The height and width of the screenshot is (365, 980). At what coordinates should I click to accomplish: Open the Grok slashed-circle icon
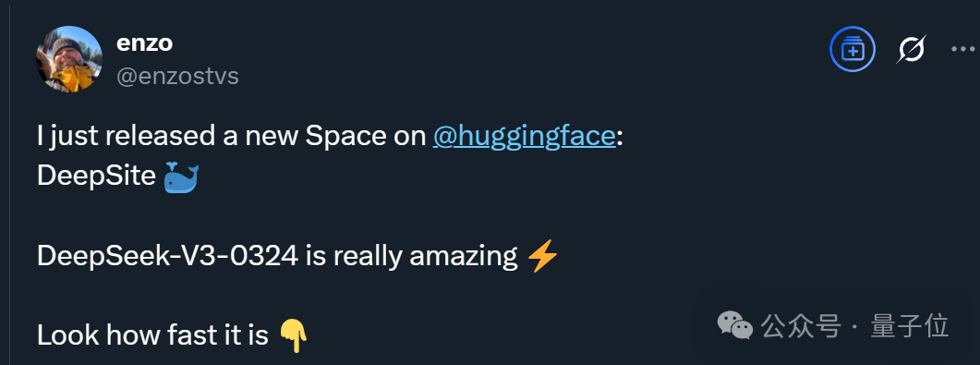tap(912, 49)
